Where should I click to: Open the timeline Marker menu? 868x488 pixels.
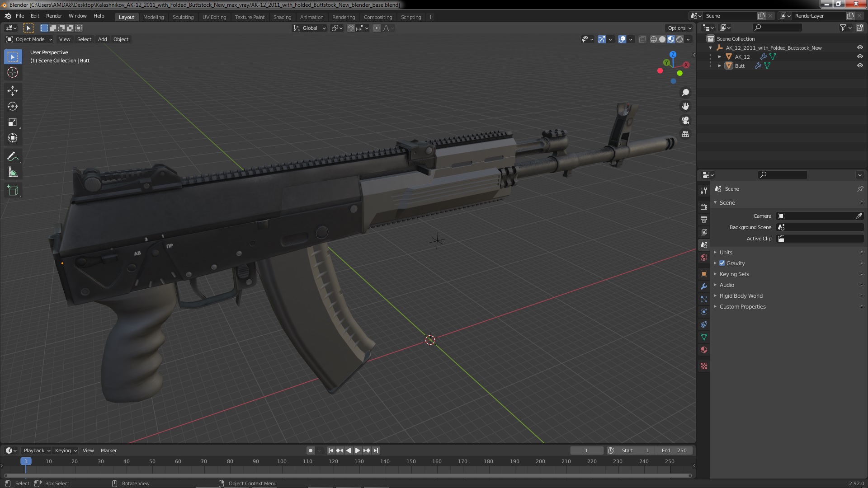[108, 450]
